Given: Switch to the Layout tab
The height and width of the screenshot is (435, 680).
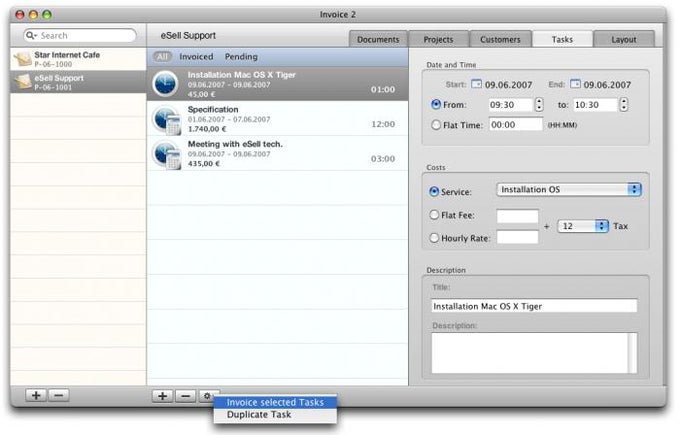Looking at the screenshot, I should [x=624, y=39].
